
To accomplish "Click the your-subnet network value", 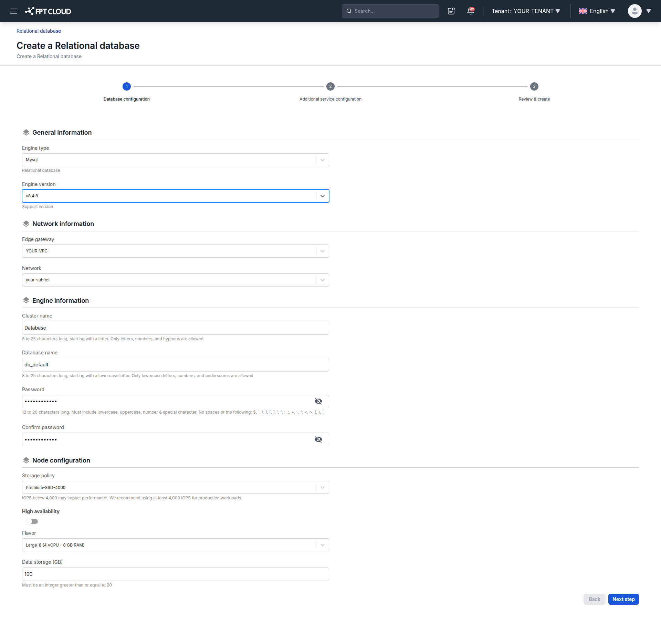I will [x=38, y=280].
